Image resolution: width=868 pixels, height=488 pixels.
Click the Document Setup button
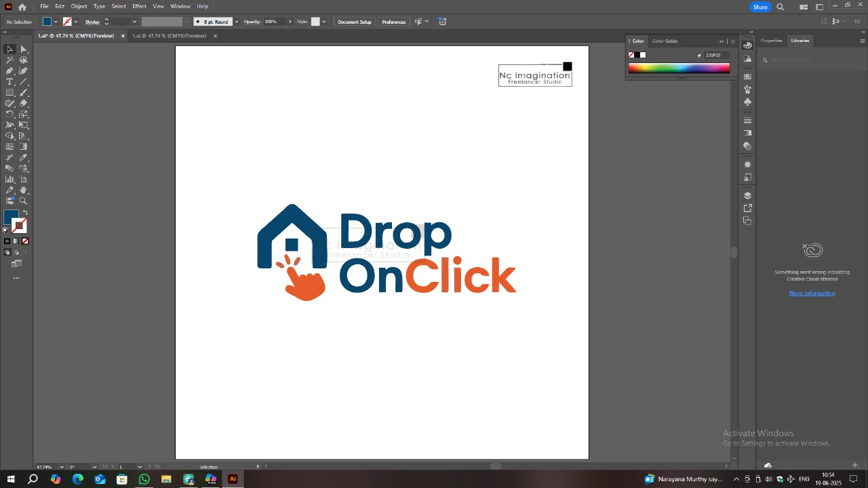355,22
